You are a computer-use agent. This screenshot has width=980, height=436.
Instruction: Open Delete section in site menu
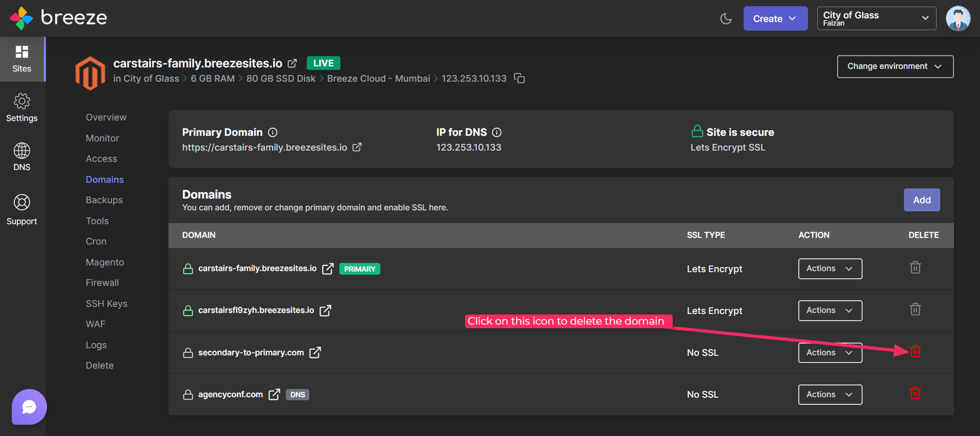click(x=100, y=366)
